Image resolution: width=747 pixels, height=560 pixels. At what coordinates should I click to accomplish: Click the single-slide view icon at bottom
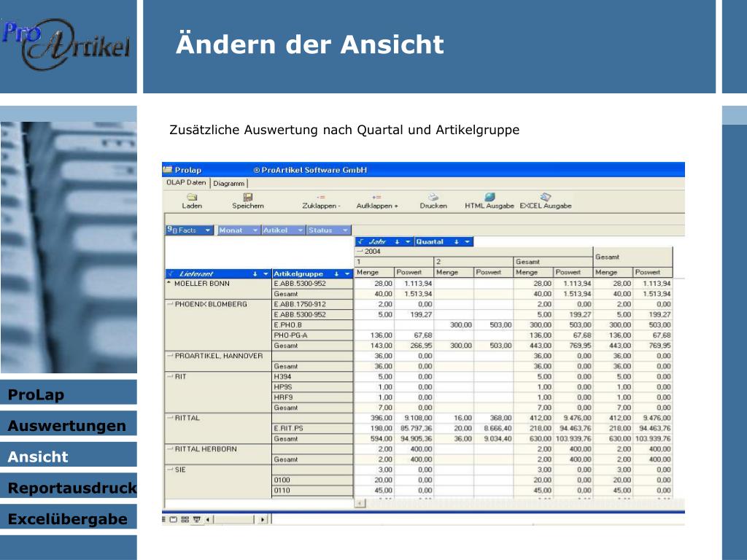174,519
